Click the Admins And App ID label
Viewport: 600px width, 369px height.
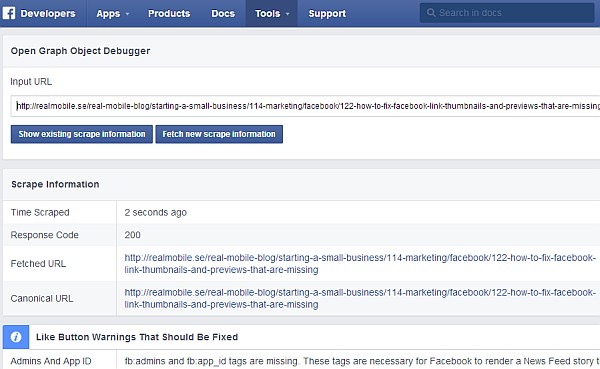pos(51,361)
